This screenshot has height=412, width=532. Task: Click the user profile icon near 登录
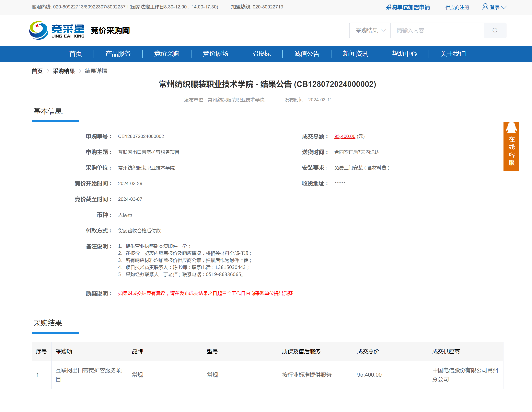(485, 7)
